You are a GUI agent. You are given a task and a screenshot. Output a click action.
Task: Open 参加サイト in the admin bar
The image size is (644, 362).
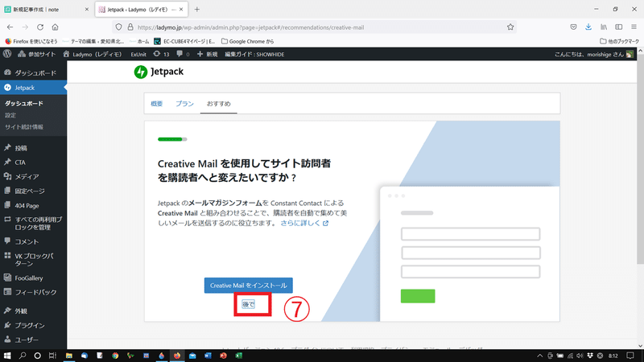pos(36,54)
